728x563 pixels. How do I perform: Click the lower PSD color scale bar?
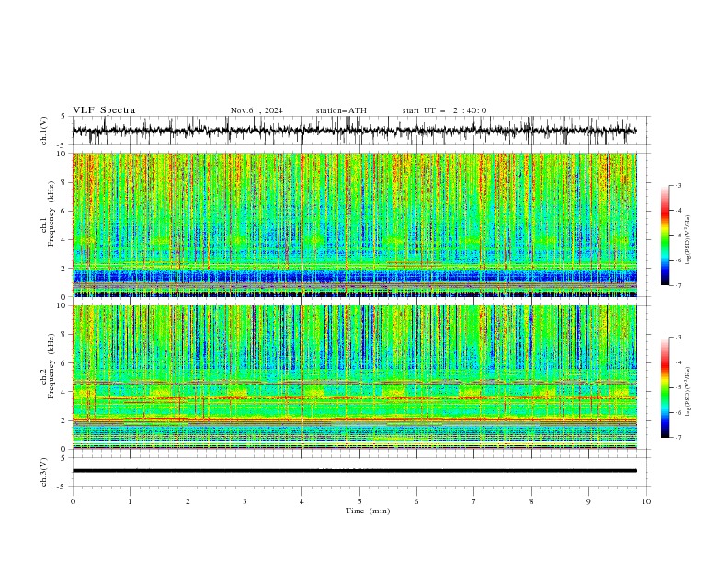coord(665,387)
